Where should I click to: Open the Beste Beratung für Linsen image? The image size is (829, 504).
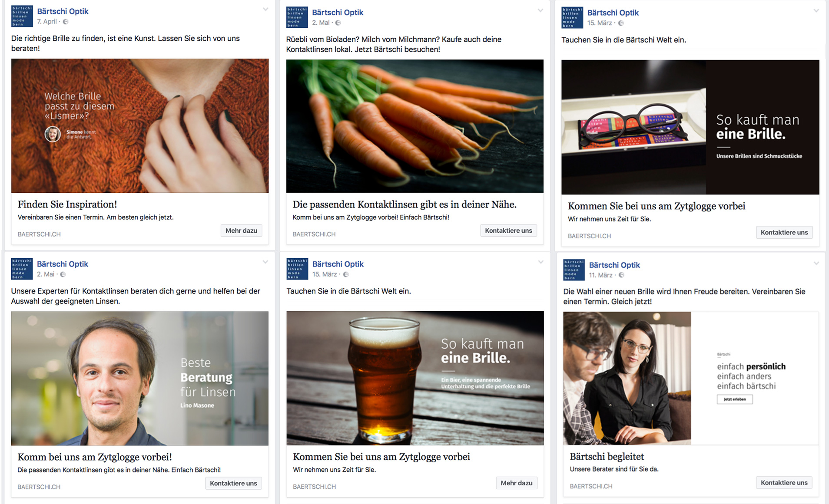140,378
